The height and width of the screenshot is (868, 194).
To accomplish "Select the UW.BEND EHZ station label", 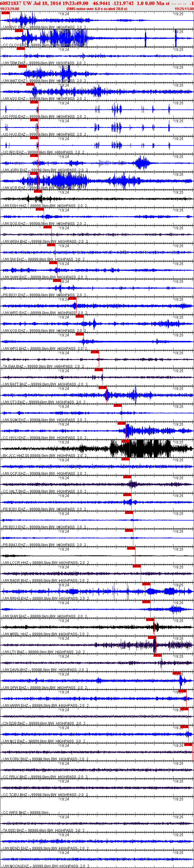I will (x=15, y=848).
